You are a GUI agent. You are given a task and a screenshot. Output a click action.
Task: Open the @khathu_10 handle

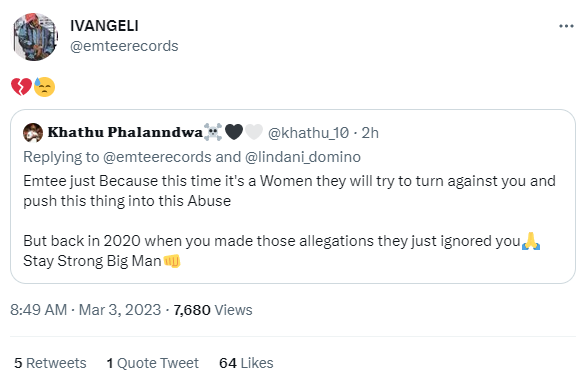[x=308, y=133]
